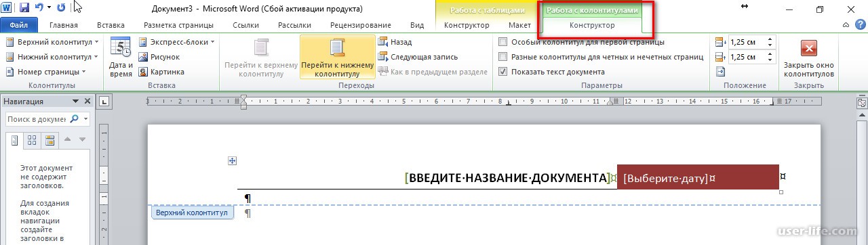Switch to the Вставка tab

111,25
